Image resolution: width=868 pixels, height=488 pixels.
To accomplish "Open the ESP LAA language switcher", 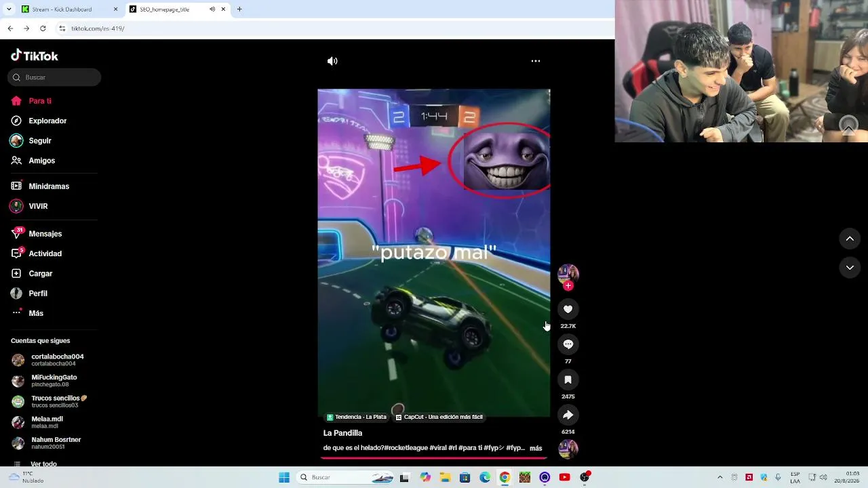I will click(x=795, y=477).
